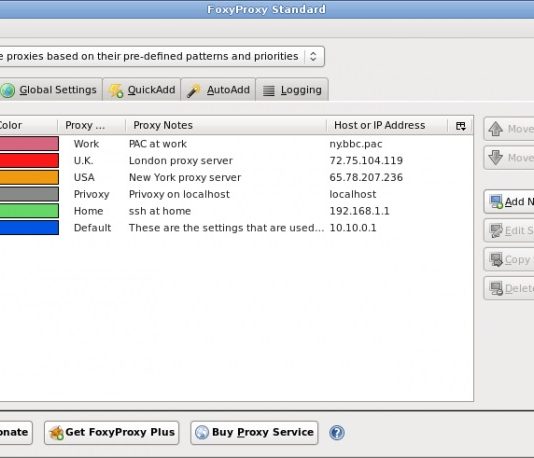Select the orange USA color swatch
Viewport: 534px width, 458px height.
(x=29, y=177)
